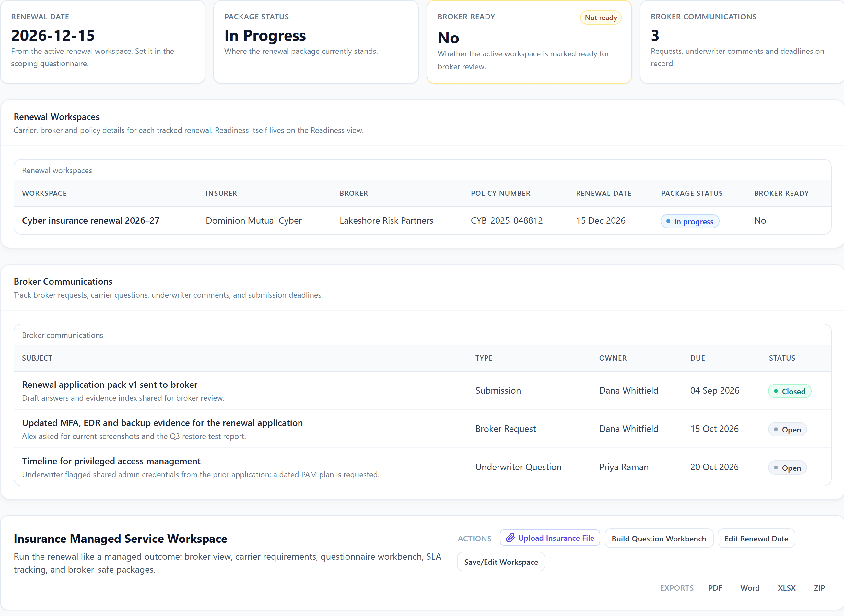Image resolution: width=844 pixels, height=616 pixels.
Task: Click the Open status badge for the Broker Request row
Action: 787,430
